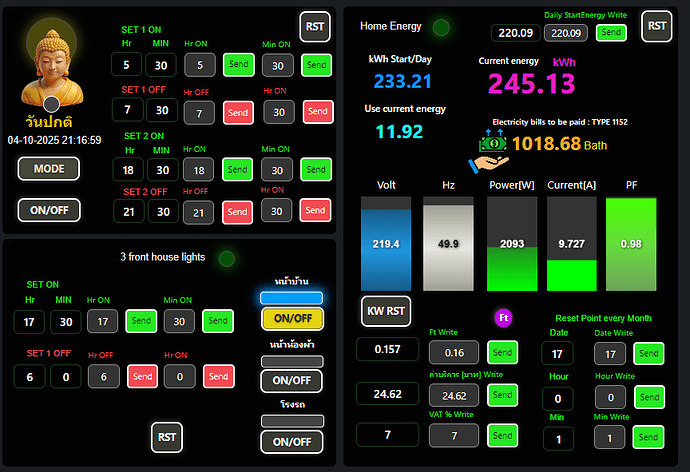This screenshot has width=690, height=472.
Task: Send the Ft Write value
Action: click(502, 352)
